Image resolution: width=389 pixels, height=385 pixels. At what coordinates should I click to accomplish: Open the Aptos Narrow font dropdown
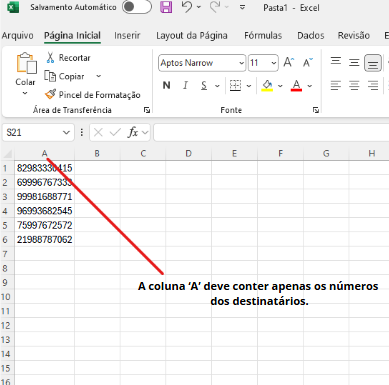241,63
